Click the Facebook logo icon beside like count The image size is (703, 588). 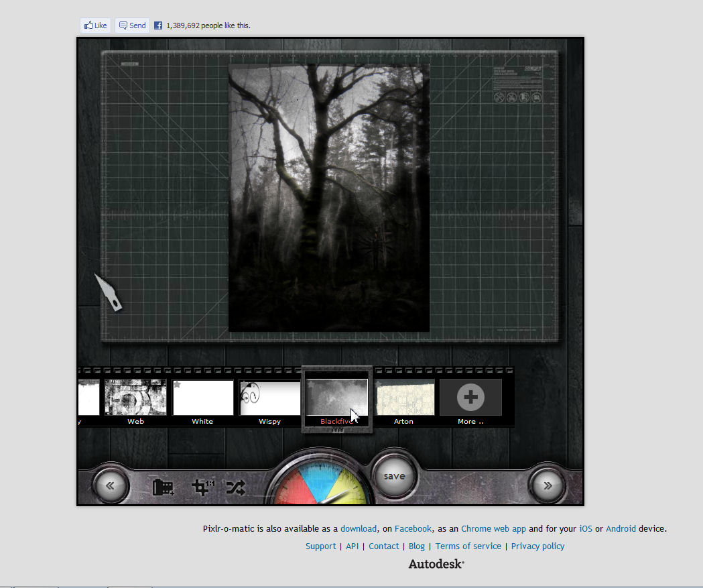[x=157, y=25]
